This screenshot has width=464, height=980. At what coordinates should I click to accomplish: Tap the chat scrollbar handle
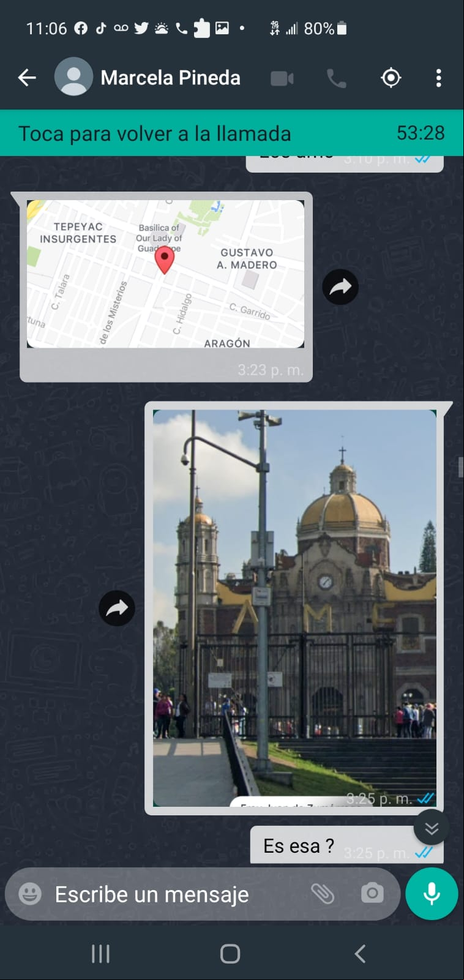(x=460, y=466)
